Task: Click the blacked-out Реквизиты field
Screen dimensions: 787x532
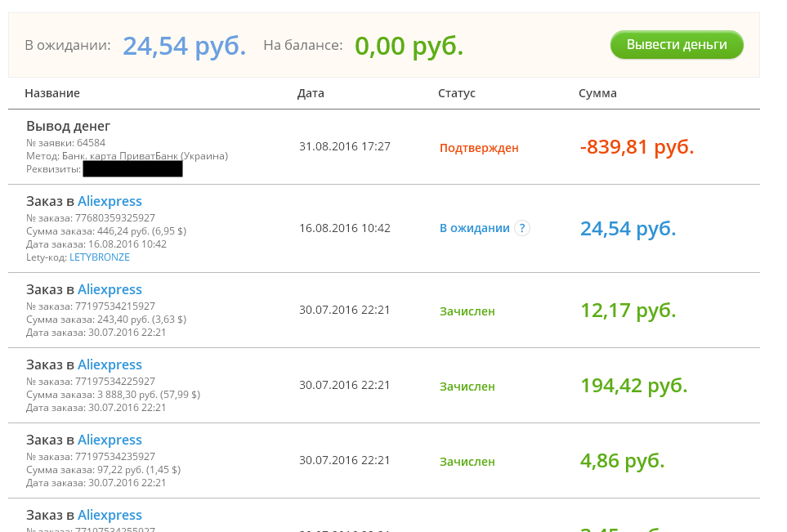Action: pyautogui.click(x=132, y=169)
